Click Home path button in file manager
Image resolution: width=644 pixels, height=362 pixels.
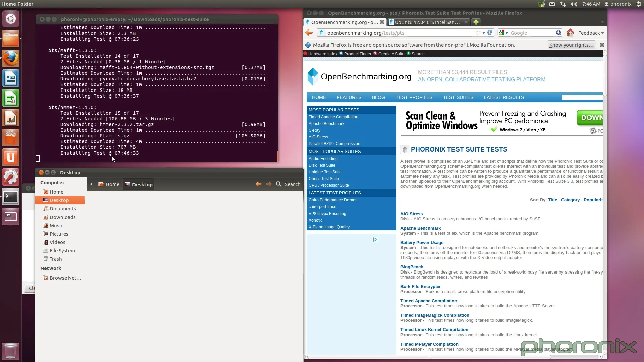pyautogui.click(x=109, y=184)
